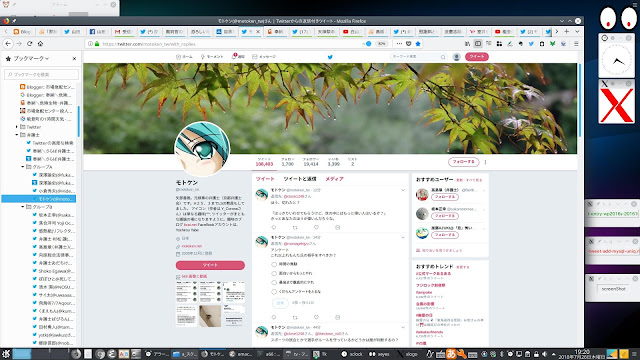Image resolution: width=640 pixels, height=360 pixels.
Task: Open the list-all-tabs chevron at the tab strip end
Action: [x=577, y=31]
